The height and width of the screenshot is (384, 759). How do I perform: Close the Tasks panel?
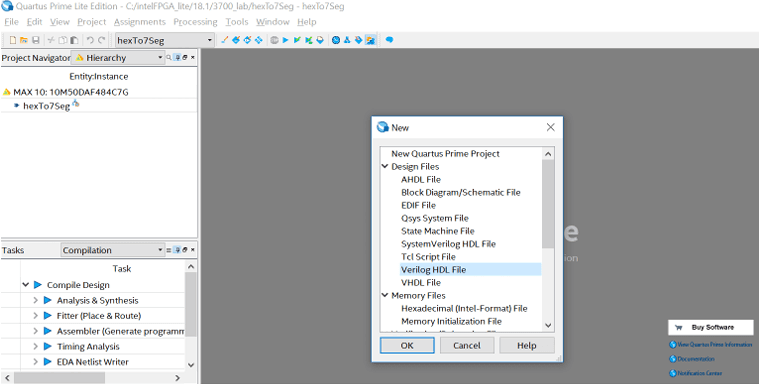193,250
